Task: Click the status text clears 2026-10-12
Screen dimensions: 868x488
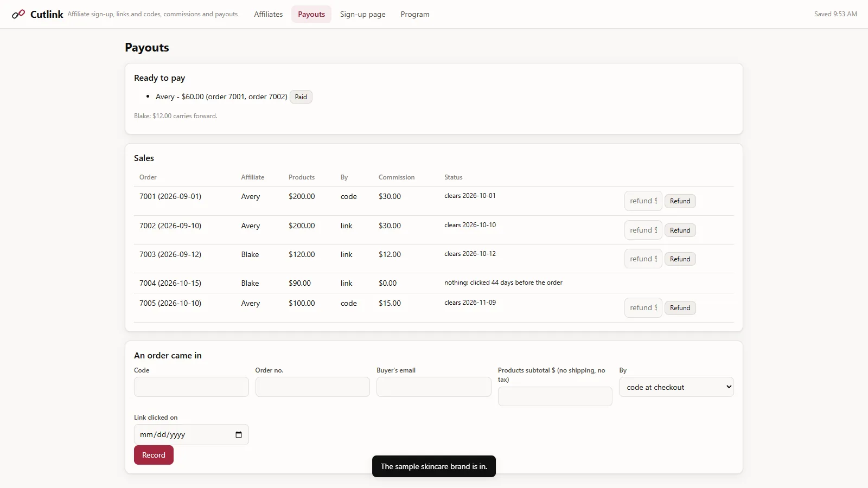Action: (x=470, y=254)
